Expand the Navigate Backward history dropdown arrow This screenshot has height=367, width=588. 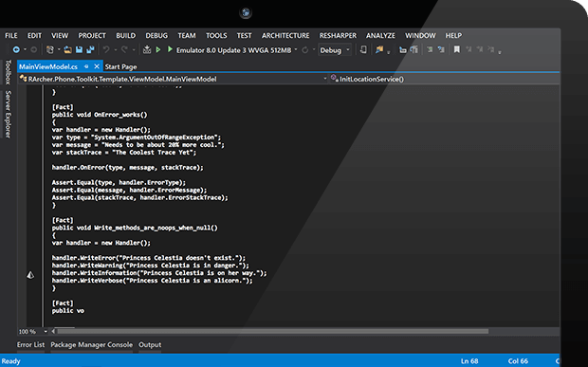click(25, 50)
